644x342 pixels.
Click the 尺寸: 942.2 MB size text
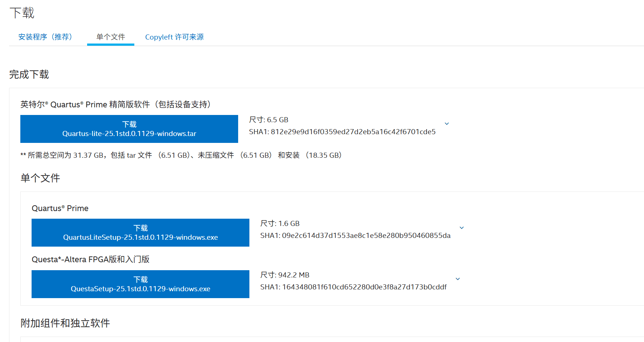click(x=285, y=275)
